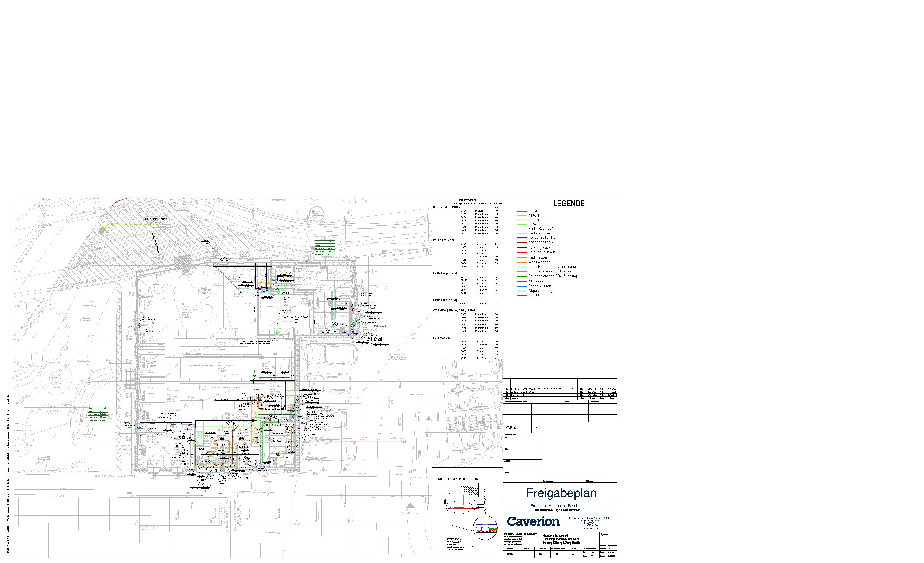
Task: Click grid axis bubble D at top
Action: 350,213
